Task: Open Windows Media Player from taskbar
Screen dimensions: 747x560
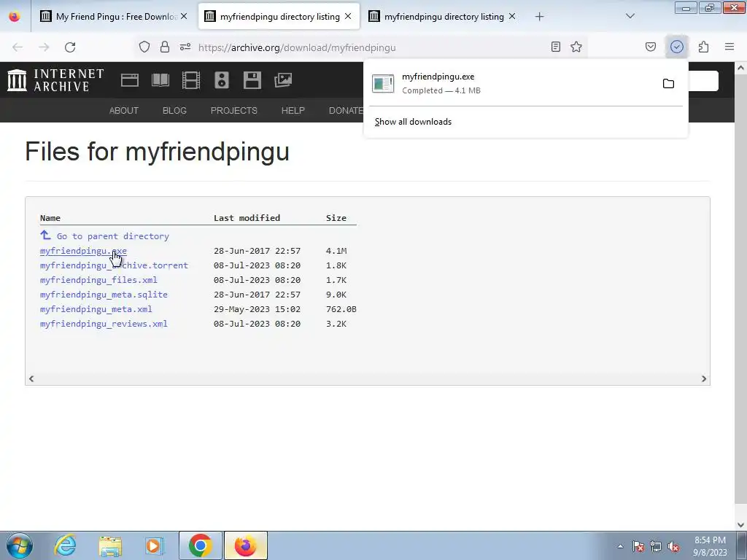Action: [154, 545]
